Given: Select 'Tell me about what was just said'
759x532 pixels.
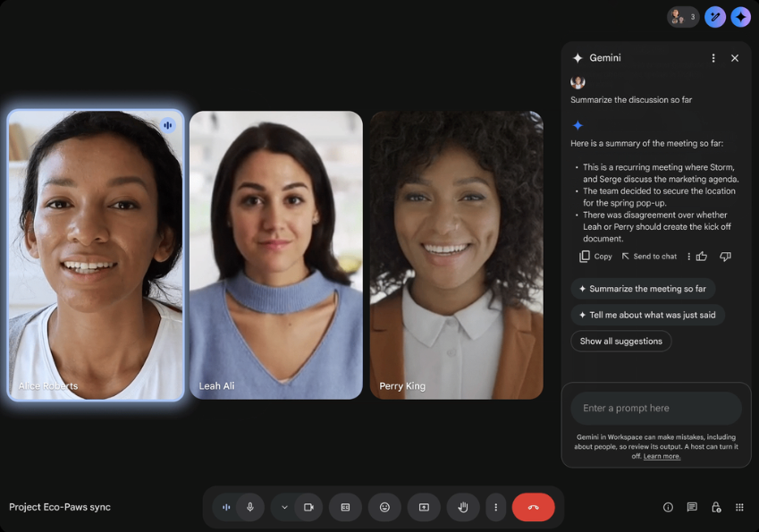Looking at the screenshot, I should point(647,315).
